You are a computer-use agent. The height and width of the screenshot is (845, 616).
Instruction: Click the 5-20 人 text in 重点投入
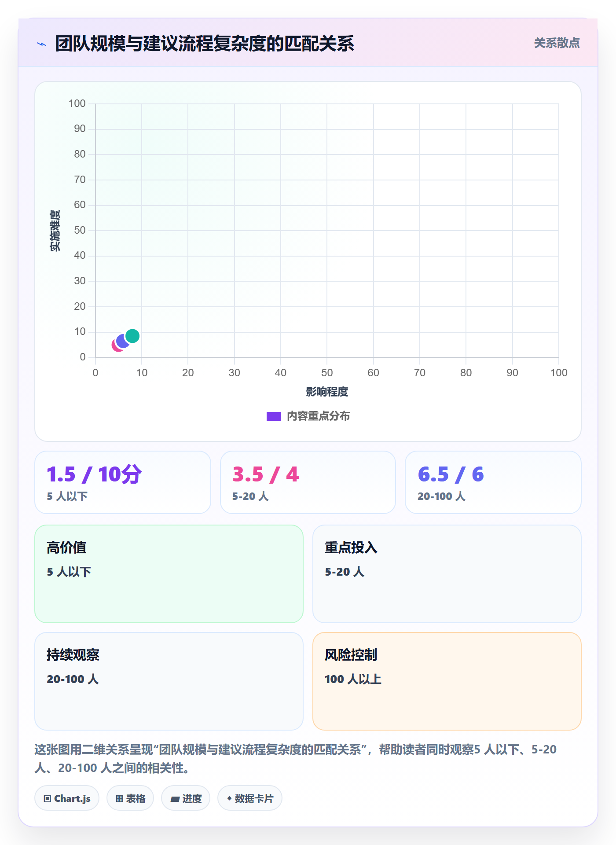pyautogui.click(x=345, y=572)
